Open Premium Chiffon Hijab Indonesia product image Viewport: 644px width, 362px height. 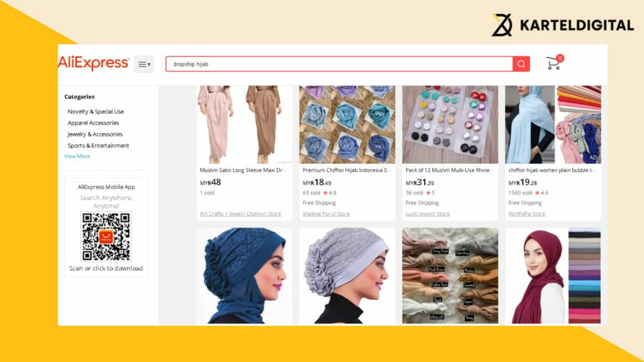[347, 125]
